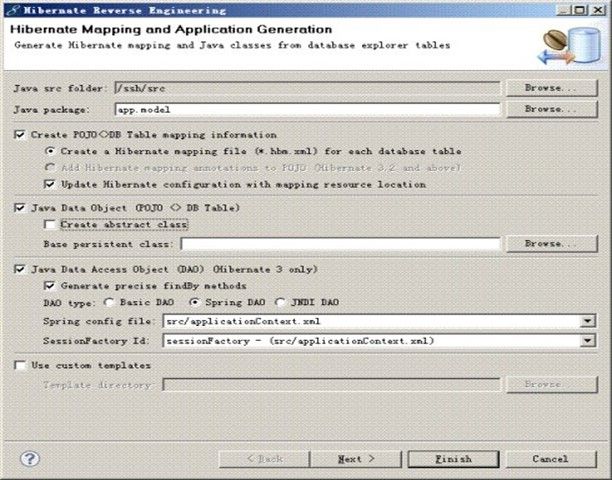Click the help question mark icon
The image size is (612, 480).
[30, 459]
